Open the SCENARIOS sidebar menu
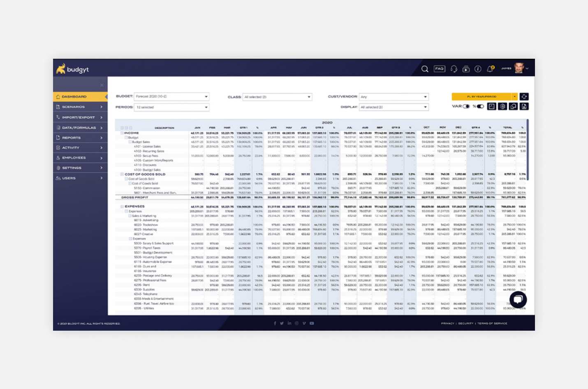This screenshot has width=588, height=389. coord(74,107)
